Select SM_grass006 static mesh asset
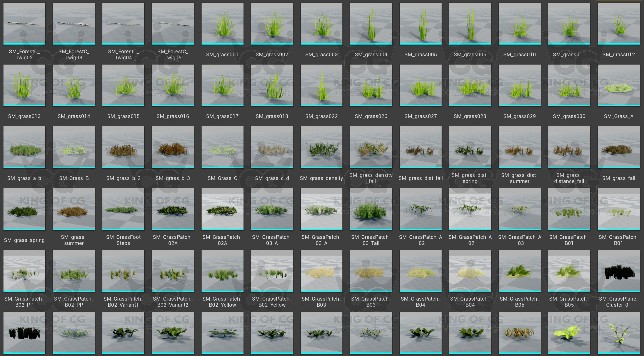Image resolution: width=644 pixels, height=356 pixels. 470,23
